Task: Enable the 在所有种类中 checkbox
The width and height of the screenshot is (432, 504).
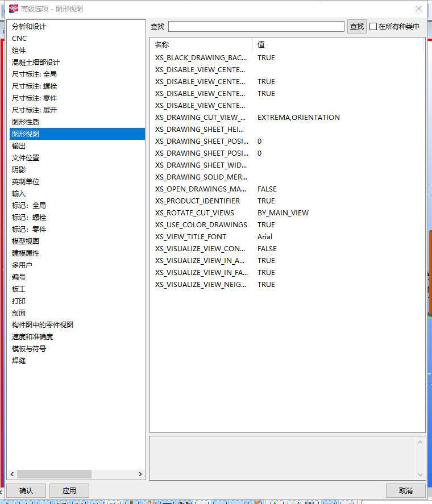Action: (373, 27)
